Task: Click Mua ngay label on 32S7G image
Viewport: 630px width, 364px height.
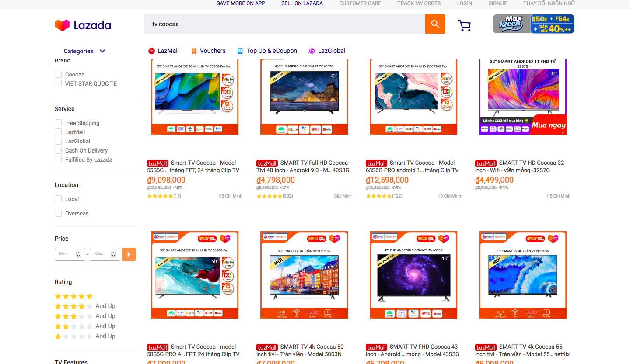Action: point(549,125)
